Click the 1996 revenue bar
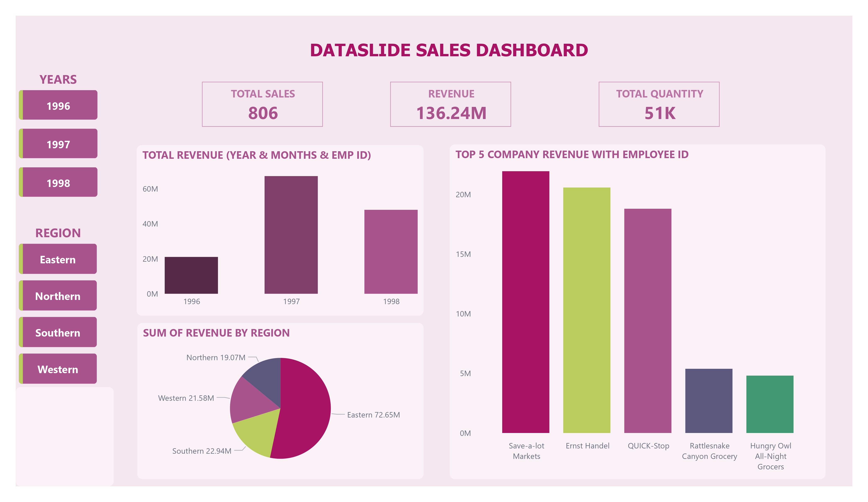868x502 pixels. [191, 275]
